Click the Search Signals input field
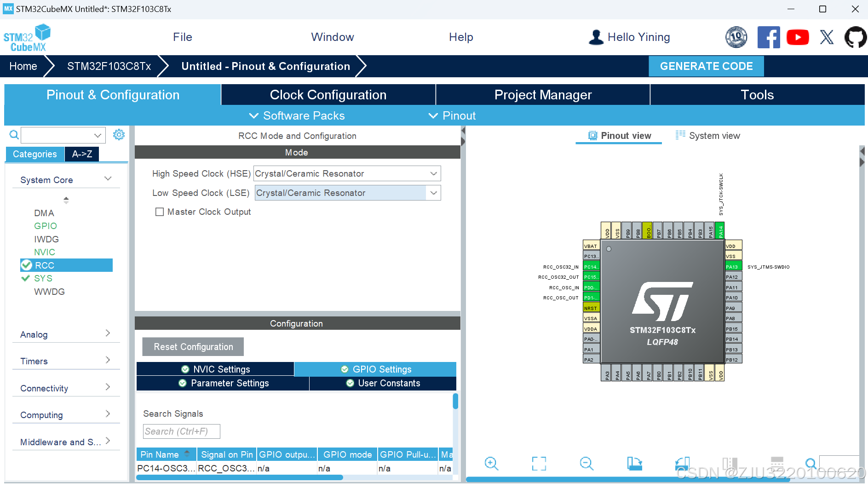The width and height of the screenshot is (868, 488). click(181, 431)
